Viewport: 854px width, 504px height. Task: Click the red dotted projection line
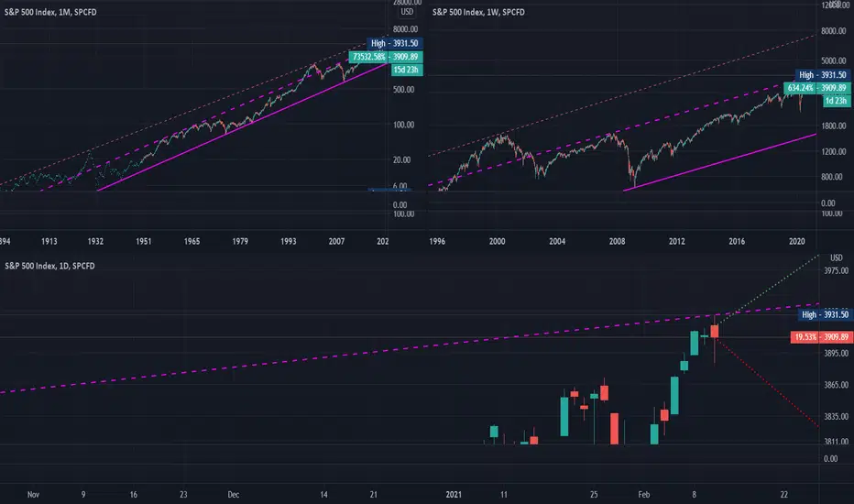767,382
